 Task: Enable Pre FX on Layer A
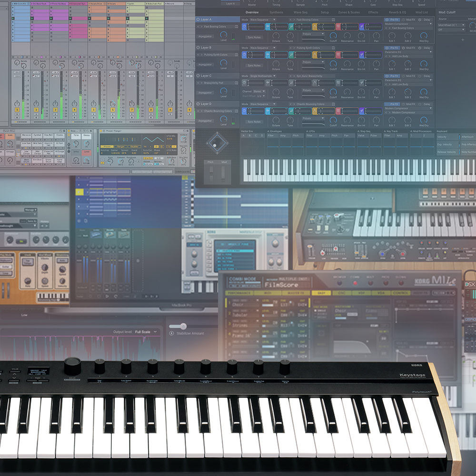coord(392,20)
